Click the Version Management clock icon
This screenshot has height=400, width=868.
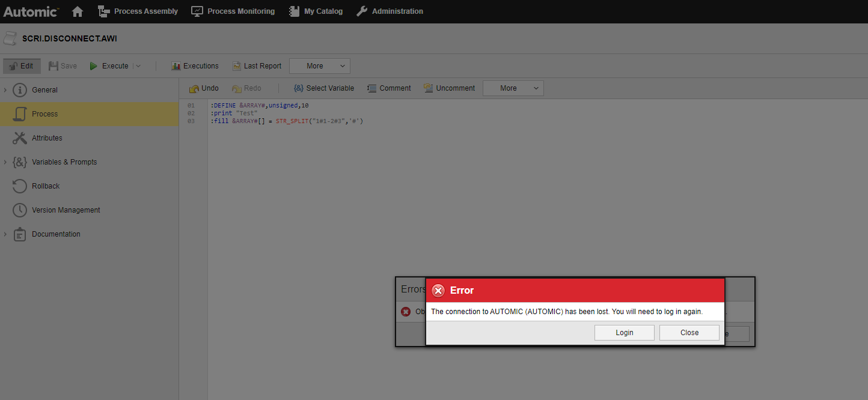pyautogui.click(x=20, y=210)
